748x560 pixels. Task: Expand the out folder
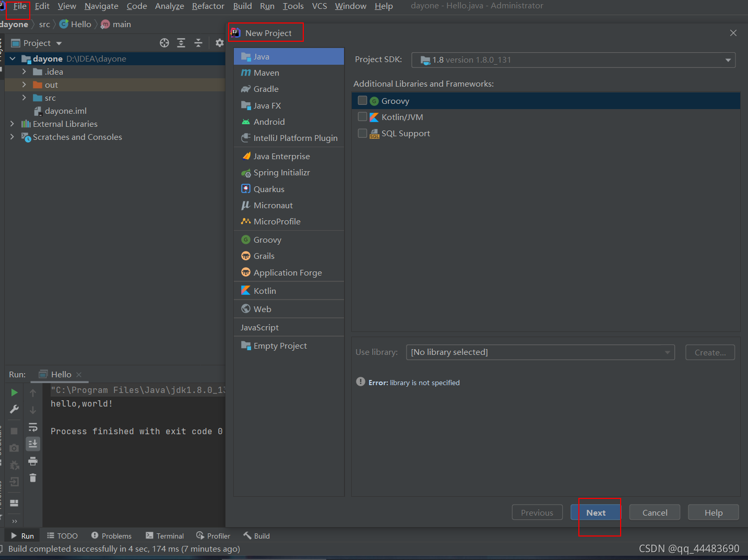pyautogui.click(x=24, y=85)
